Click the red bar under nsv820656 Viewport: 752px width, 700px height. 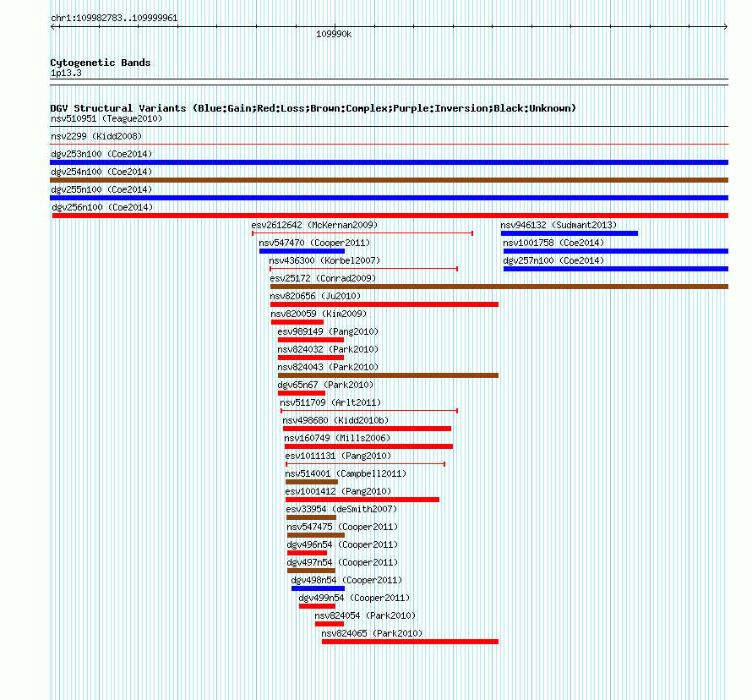click(384, 304)
